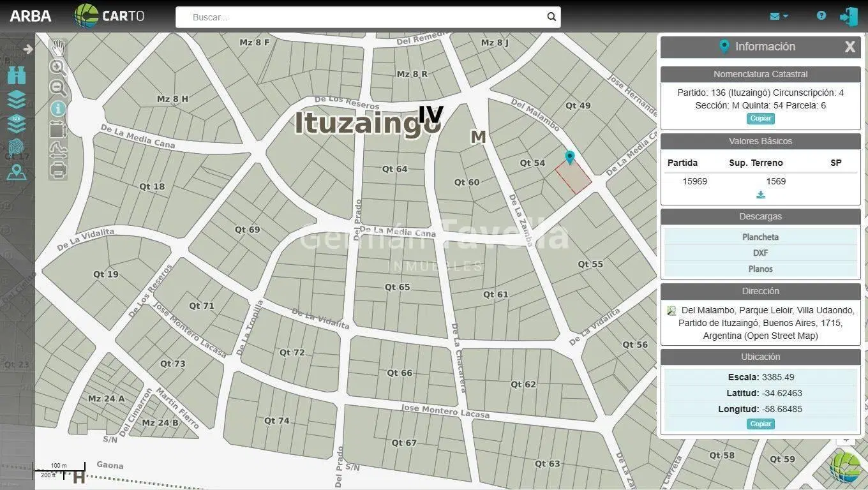Click the help question mark icon
This screenshot has height=490, width=868.
pyautogui.click(x=821, y=16)
